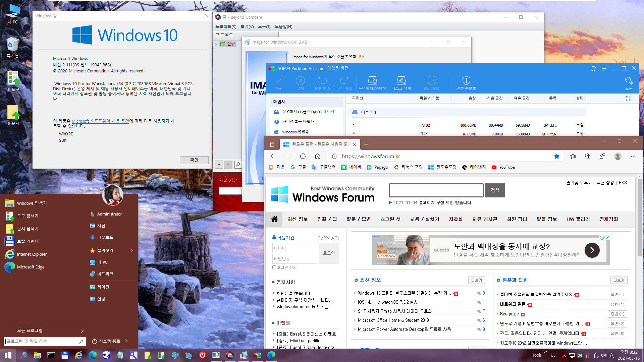Expand the favorites submenu arrow in the start menu
The height and width of the screenshot is (362, 644).
(x=132, y=251)
